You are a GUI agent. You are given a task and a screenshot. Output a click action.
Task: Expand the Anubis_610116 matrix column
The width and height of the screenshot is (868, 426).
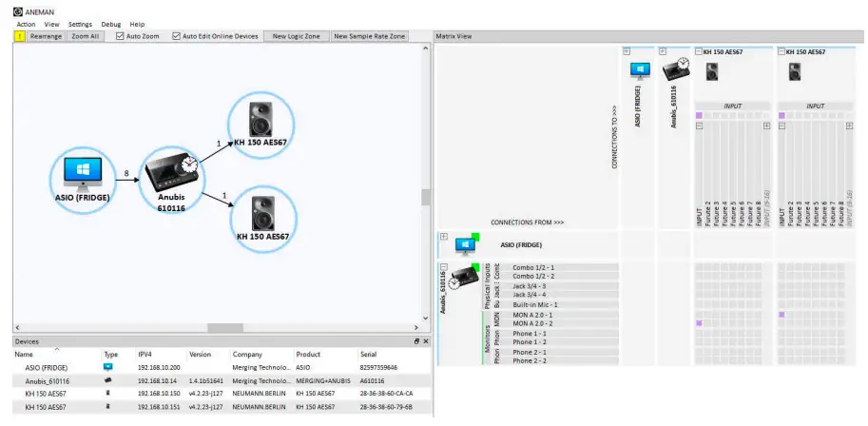click(x=662, y=51)
